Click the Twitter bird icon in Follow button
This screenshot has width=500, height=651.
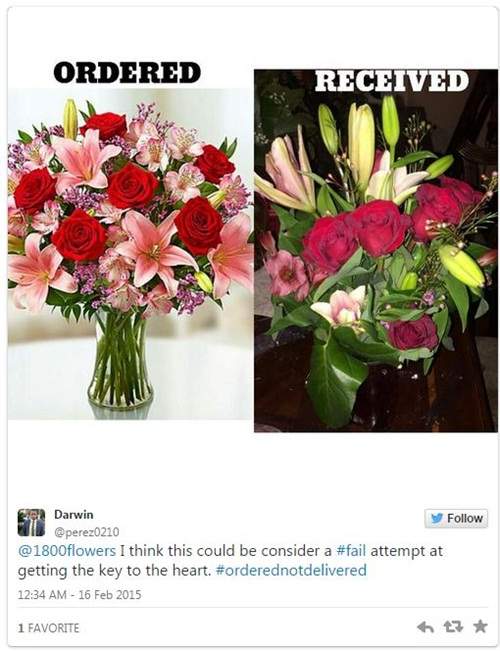pyautogui.click(x=437, y=518)
